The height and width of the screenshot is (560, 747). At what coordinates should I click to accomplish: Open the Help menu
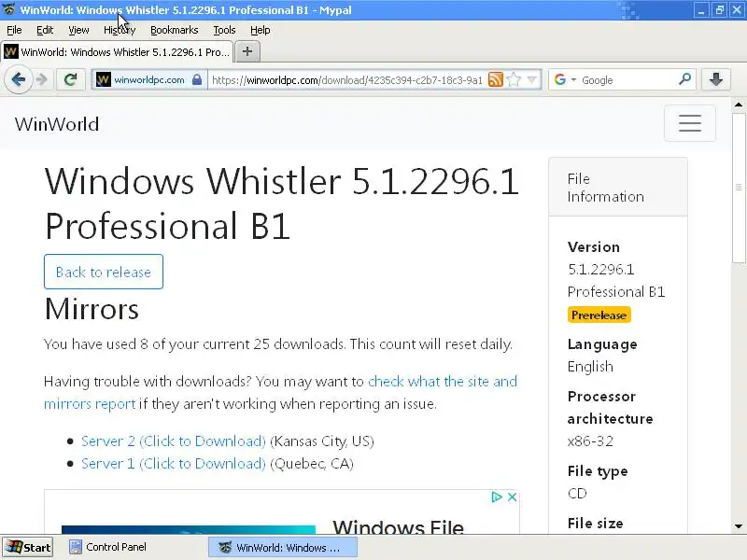pyautogui.click(x=261, y=30)
